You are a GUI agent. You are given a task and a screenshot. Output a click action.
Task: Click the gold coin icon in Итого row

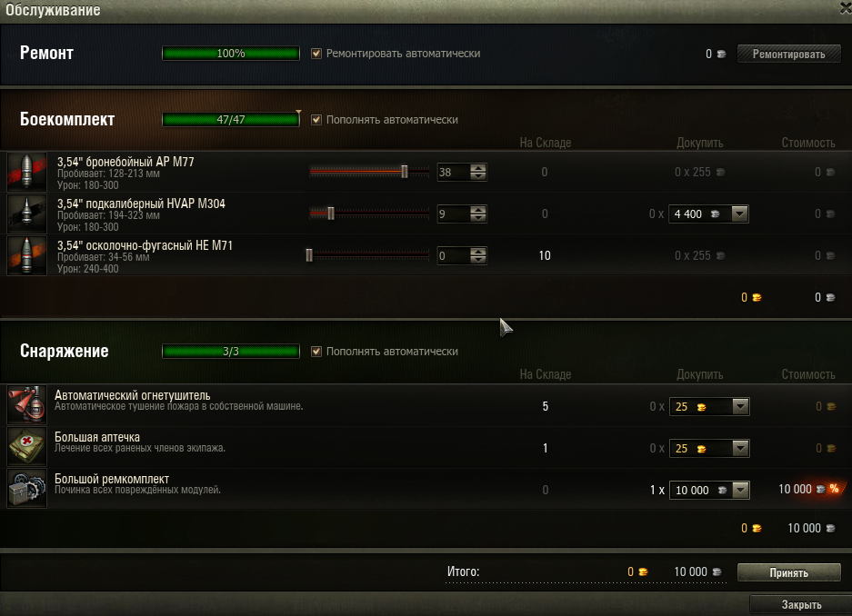point(644,572)
